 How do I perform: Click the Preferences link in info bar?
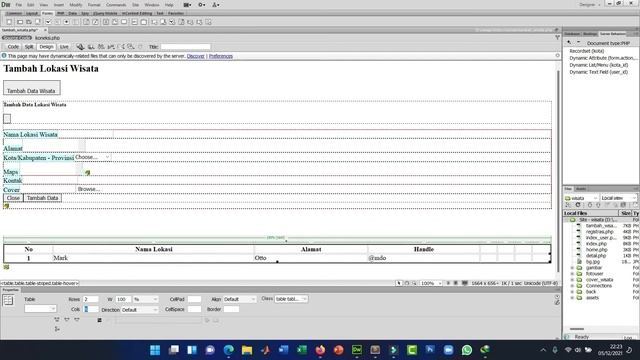click(x=221, y=56)
